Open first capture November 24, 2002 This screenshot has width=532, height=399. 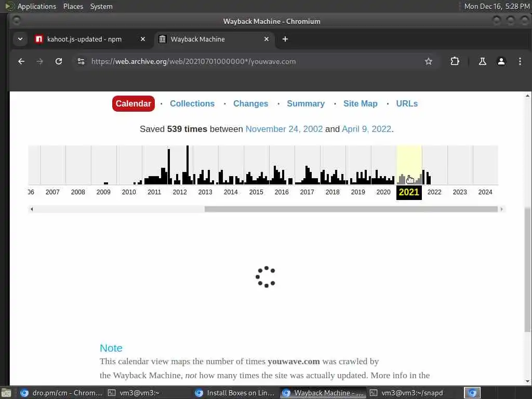click(284, 129)
